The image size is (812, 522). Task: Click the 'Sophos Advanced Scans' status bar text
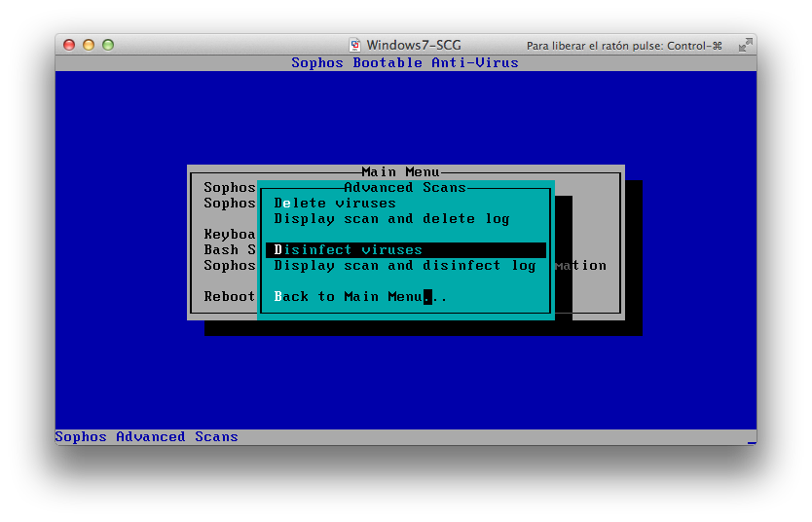tap(147, 437)
